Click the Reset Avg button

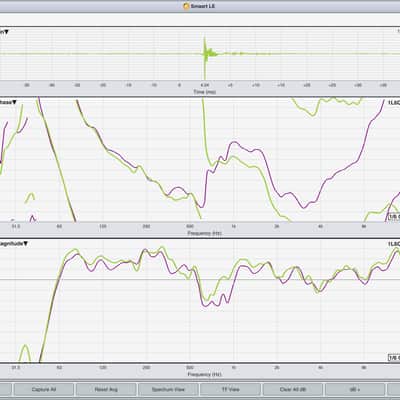(106, 389)
